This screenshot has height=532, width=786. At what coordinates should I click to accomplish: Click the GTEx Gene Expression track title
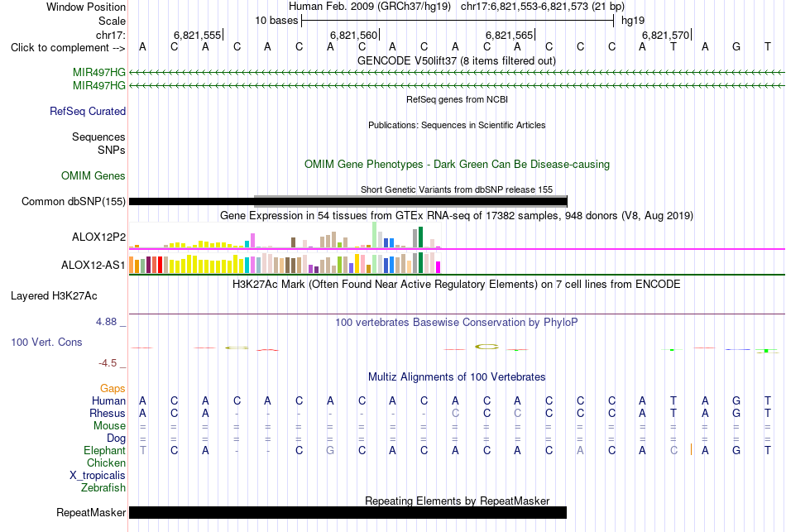(457, 216)
